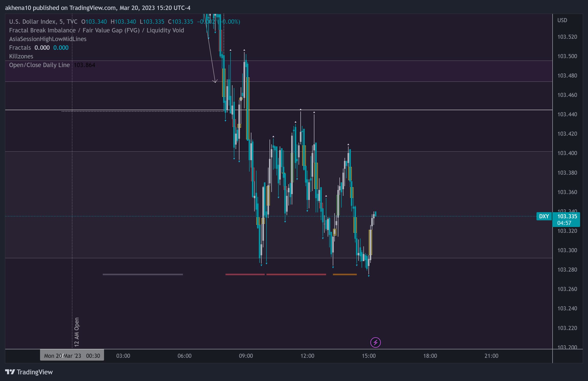The width and height of the screenshot is (588, 381).
Task: Click the orange killzone session bar
Action: tap(345, 274)
